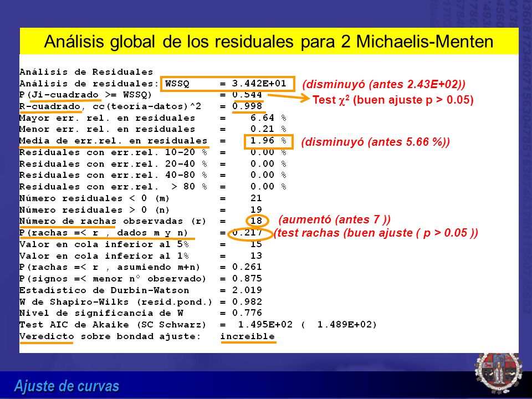Click the 'Menor err. rel. en residuales' row

point(153,129)
